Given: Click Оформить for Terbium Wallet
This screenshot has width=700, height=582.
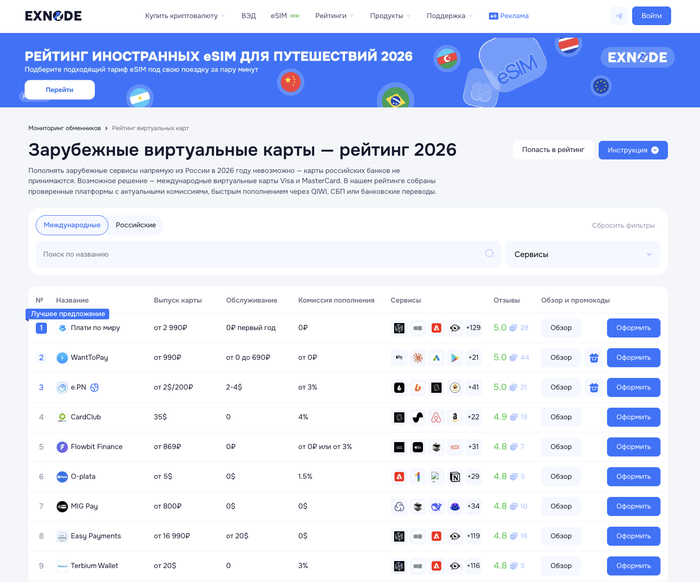Looking at the screenshot, I should tap(633, 566).
